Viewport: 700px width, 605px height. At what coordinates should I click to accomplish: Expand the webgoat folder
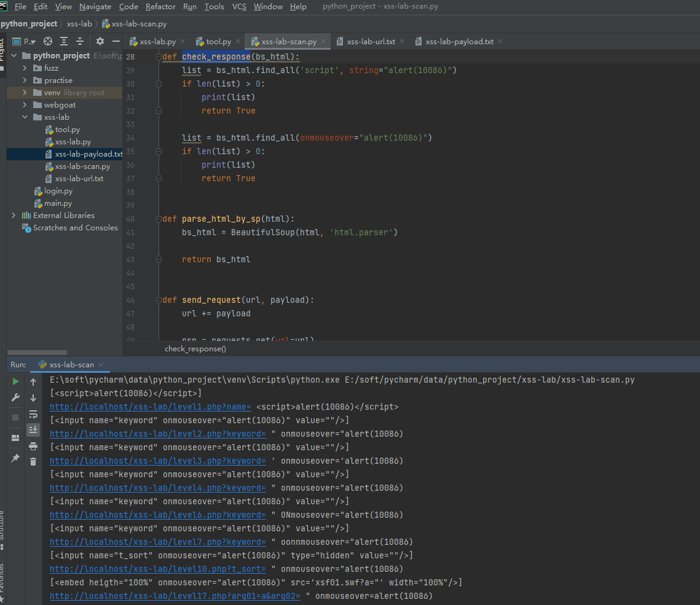(25, 105)
